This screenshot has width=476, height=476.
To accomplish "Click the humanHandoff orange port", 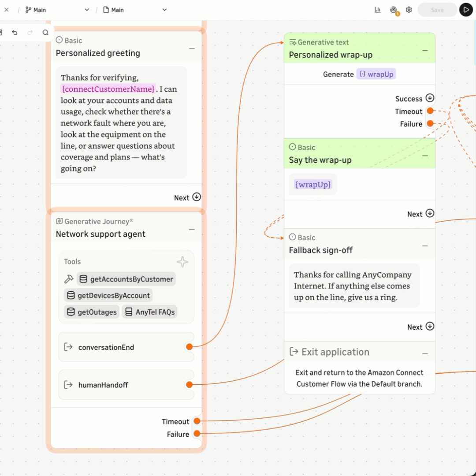I will [190, 385].
